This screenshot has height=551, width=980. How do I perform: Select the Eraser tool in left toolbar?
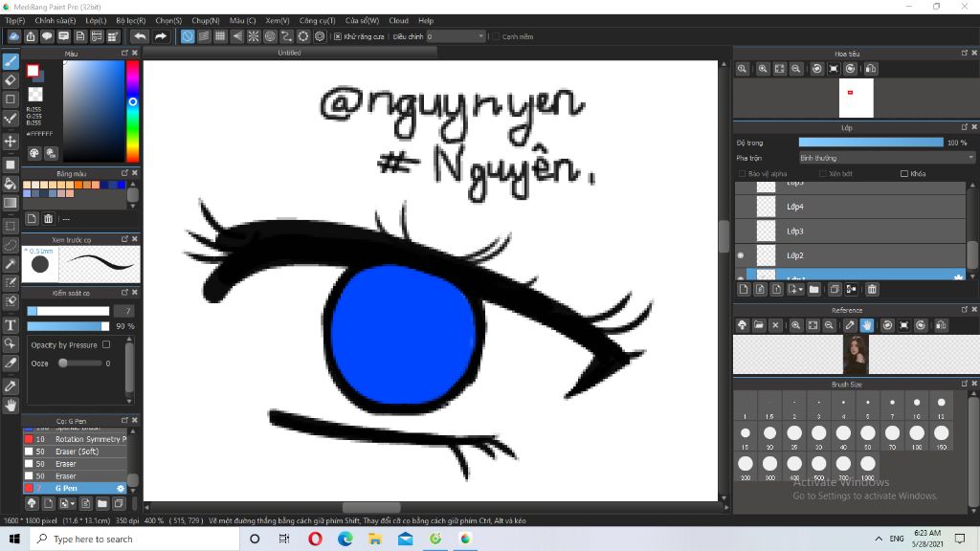point(11,80)
